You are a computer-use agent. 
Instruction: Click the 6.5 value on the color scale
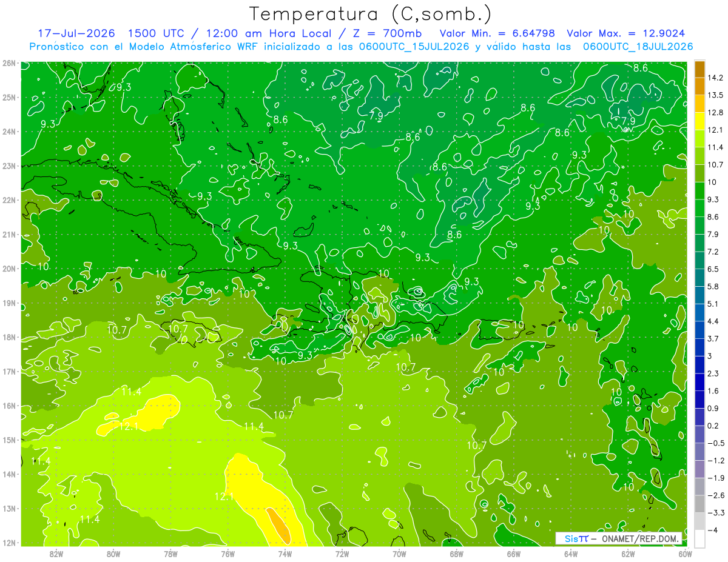(713, 269)
